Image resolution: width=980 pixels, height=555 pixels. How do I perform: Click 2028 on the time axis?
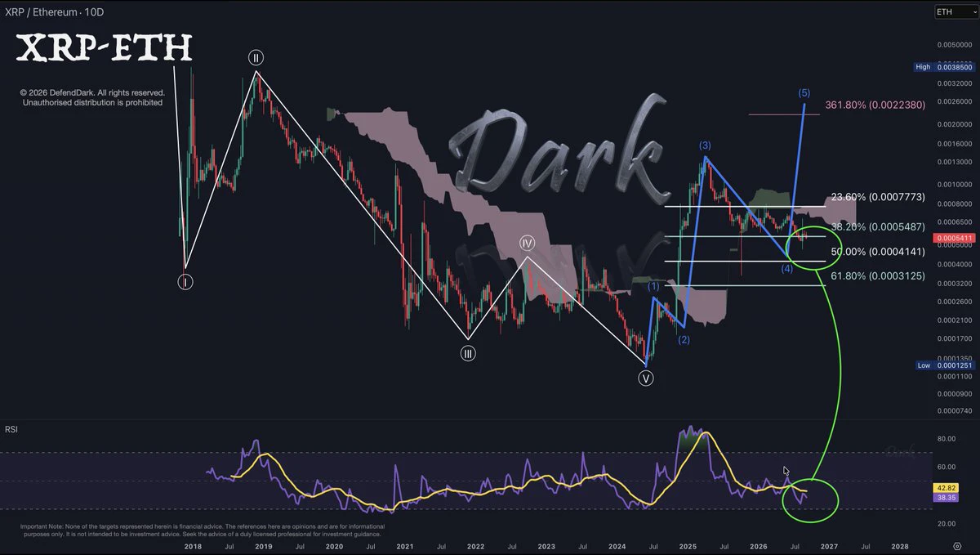point(900,545)
